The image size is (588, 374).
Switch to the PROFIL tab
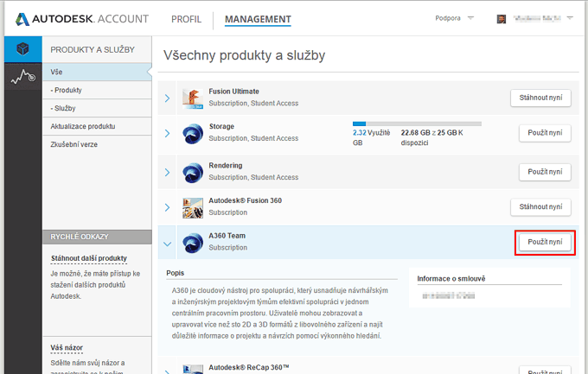point(187,19)
